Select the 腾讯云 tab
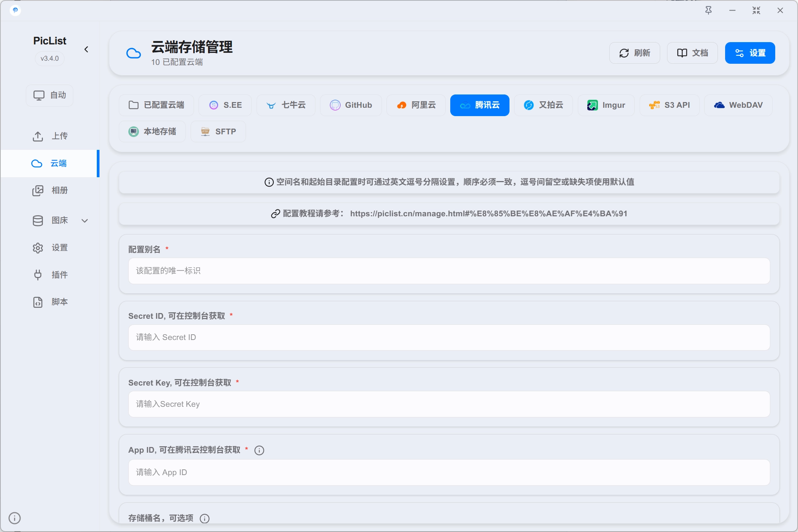The image size is (798, 532). click(480, 105)
